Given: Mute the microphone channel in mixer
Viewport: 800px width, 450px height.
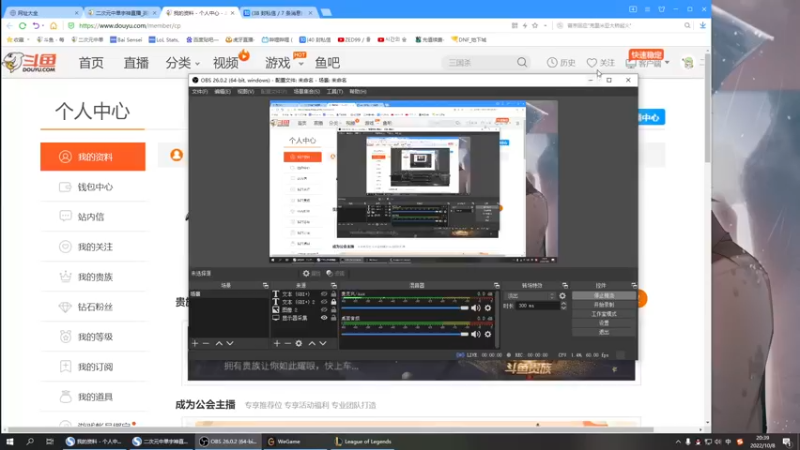Looking at the screenshot, I should point(476,308).
